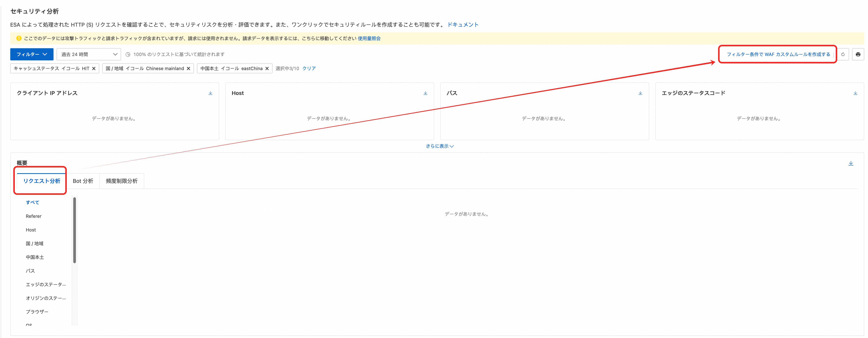Select Referer in the dimension list
The height and width of the screenshot is (338, 868).
click(x=34, y=216)
